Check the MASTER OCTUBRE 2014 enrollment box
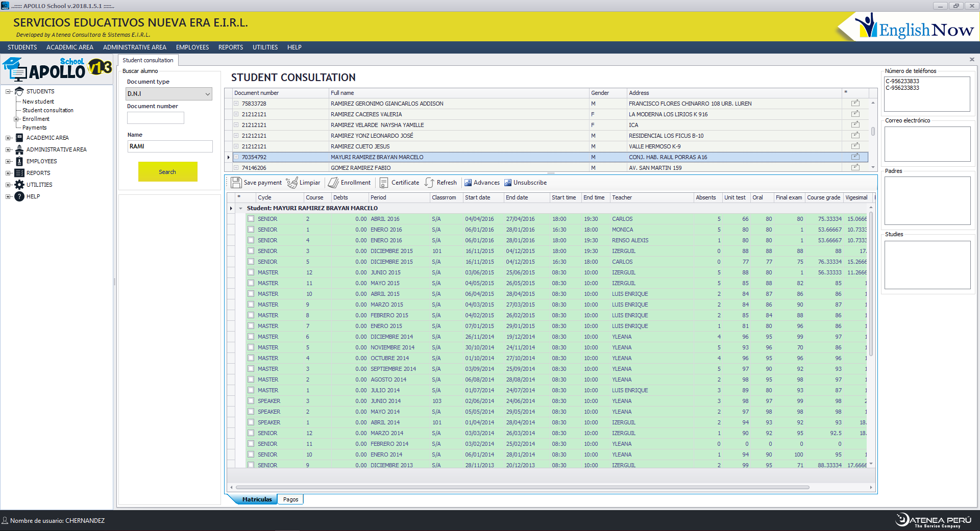Viewport: 980px width, 531px height. [251, 358]
